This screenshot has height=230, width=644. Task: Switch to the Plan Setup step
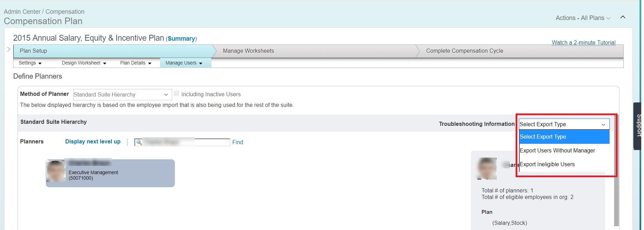(113, 51)
